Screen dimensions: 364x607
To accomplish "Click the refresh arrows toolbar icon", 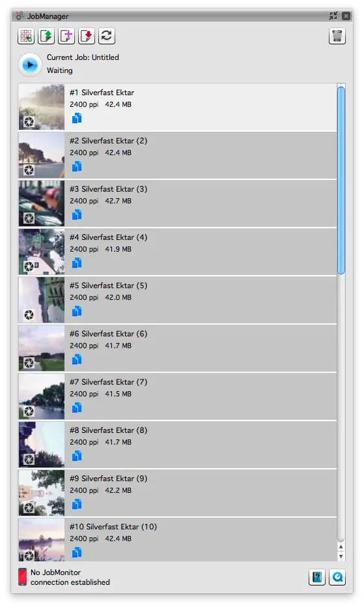I will [106, 36].
